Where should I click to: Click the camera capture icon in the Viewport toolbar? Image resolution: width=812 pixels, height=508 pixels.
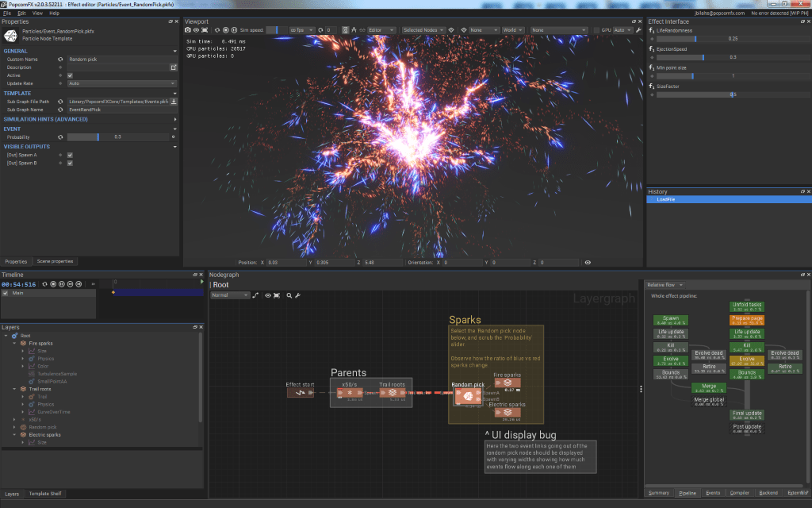[188, 30]
